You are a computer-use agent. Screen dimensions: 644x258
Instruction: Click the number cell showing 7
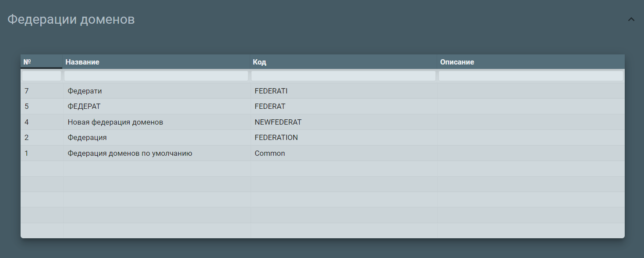26,91
